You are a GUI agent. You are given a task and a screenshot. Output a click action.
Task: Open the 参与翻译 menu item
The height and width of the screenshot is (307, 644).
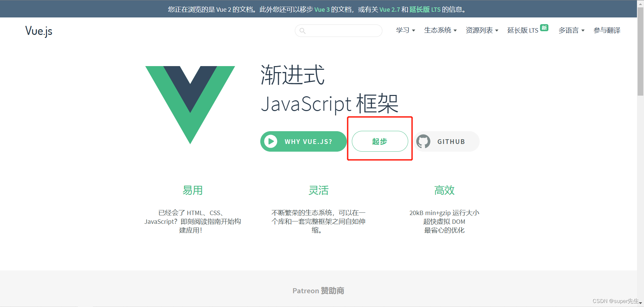point(607,30)
